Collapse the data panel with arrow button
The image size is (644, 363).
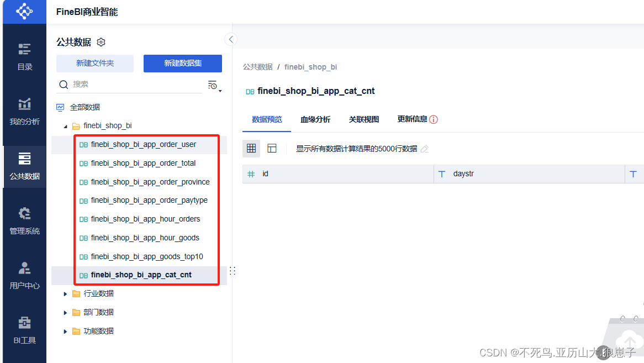[231, 39]
